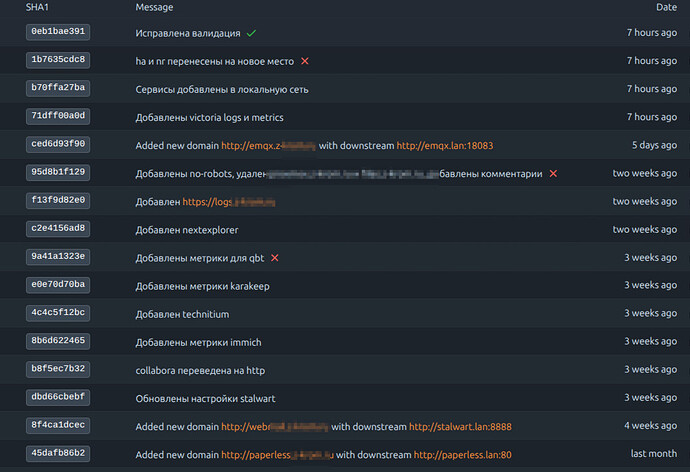Click the SHA badge 71dff00a0d

[58, 117]
